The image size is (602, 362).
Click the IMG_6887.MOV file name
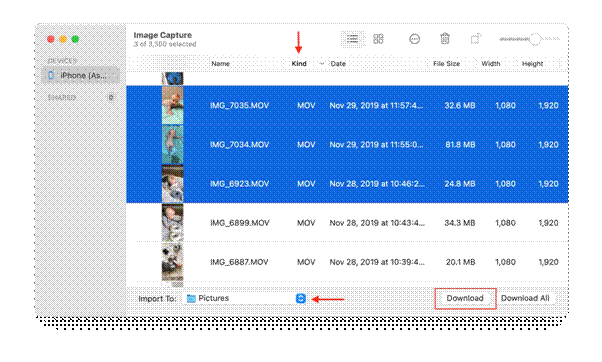tap(239, 262)
